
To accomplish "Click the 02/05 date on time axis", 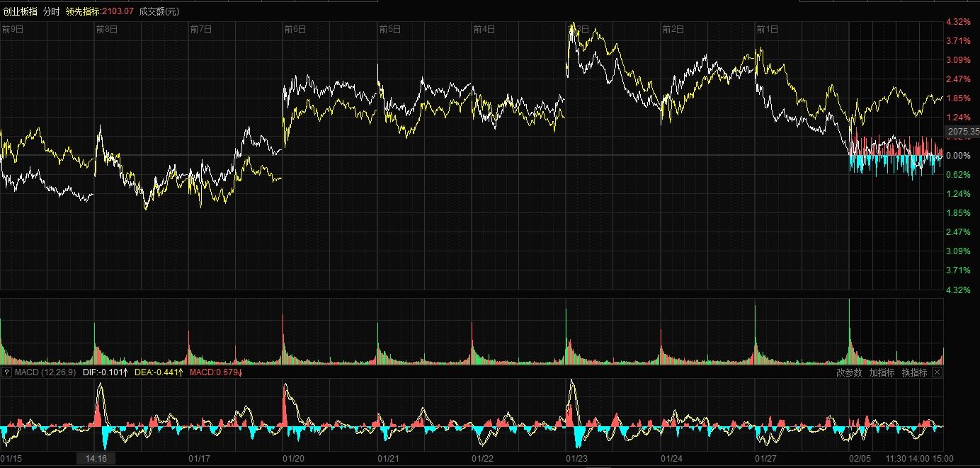I will [860, 459].
